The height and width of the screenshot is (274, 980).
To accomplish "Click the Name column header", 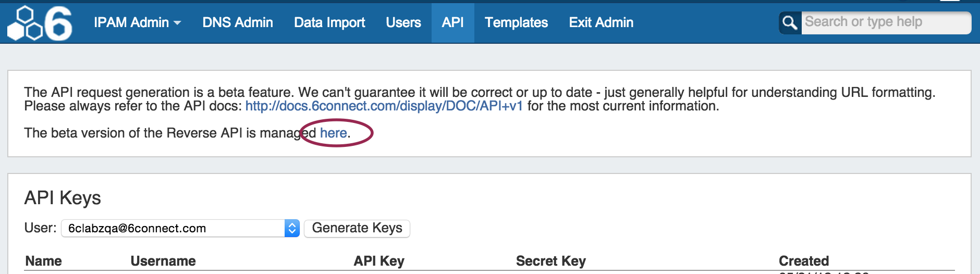I will tap(44, 261).
